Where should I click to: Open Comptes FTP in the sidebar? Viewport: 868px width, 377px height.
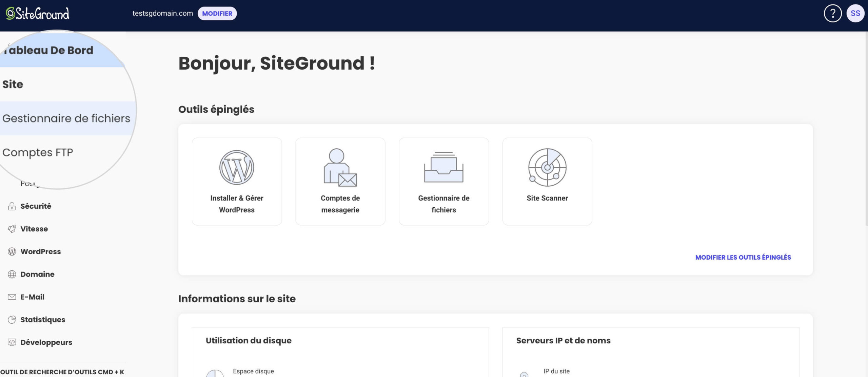(38, 152)
